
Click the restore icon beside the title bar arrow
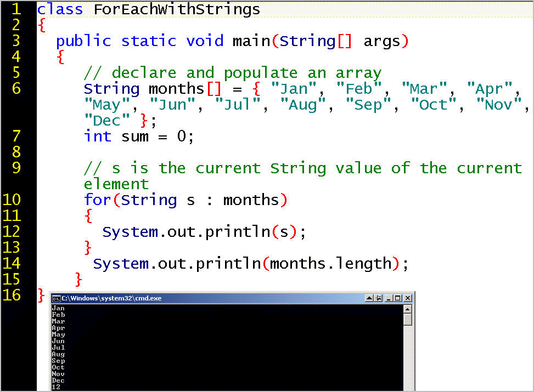(x=378, y=298)
